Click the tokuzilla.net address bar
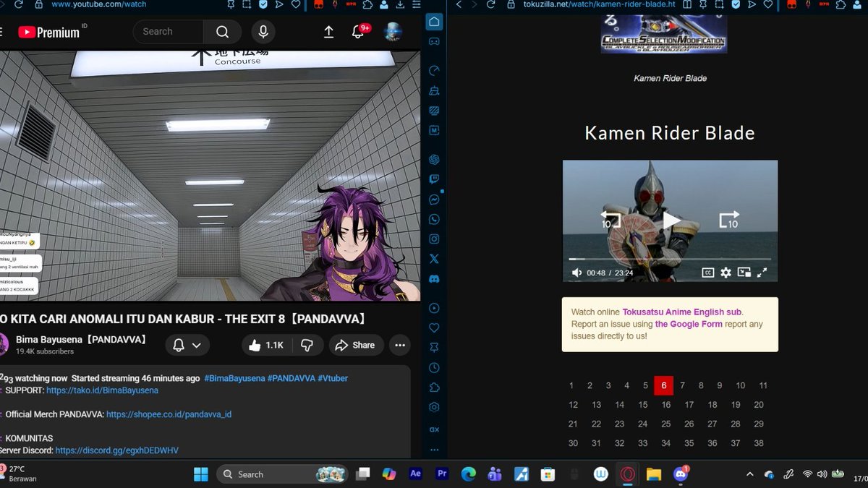The height and width of the screenshot is (488, 868). click(599, 4)
